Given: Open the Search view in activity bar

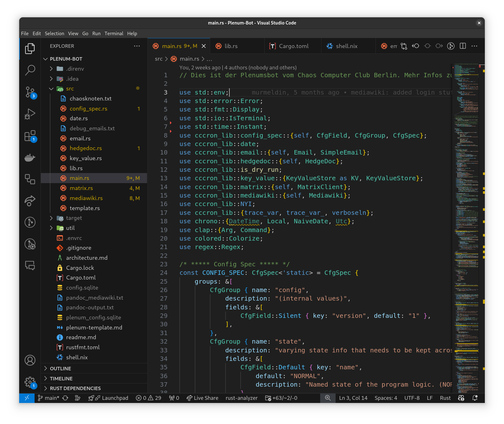Looking at the screenshot, I should point(30,70).
